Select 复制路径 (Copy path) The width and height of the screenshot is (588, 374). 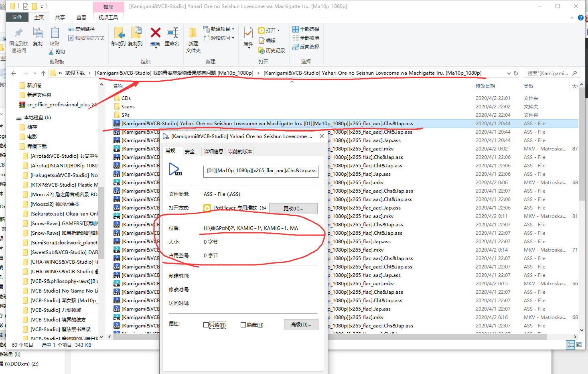click(x=81, y=29)
